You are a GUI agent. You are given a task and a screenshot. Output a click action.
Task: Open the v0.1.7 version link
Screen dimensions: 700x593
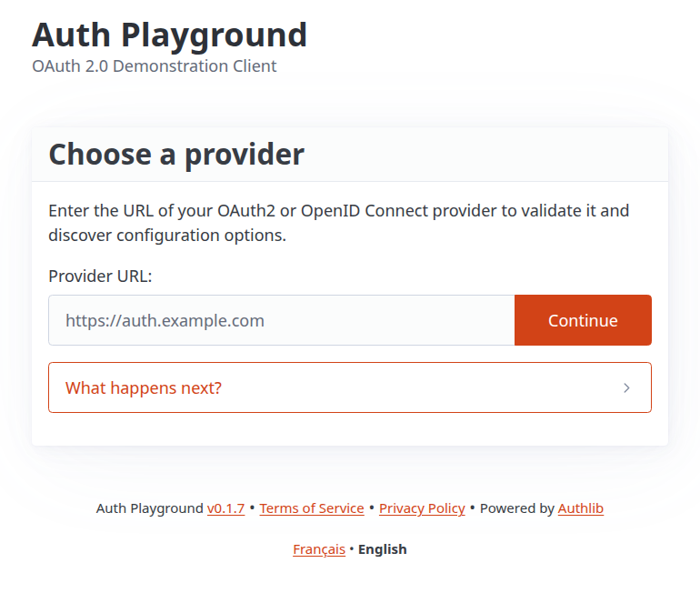225,508
